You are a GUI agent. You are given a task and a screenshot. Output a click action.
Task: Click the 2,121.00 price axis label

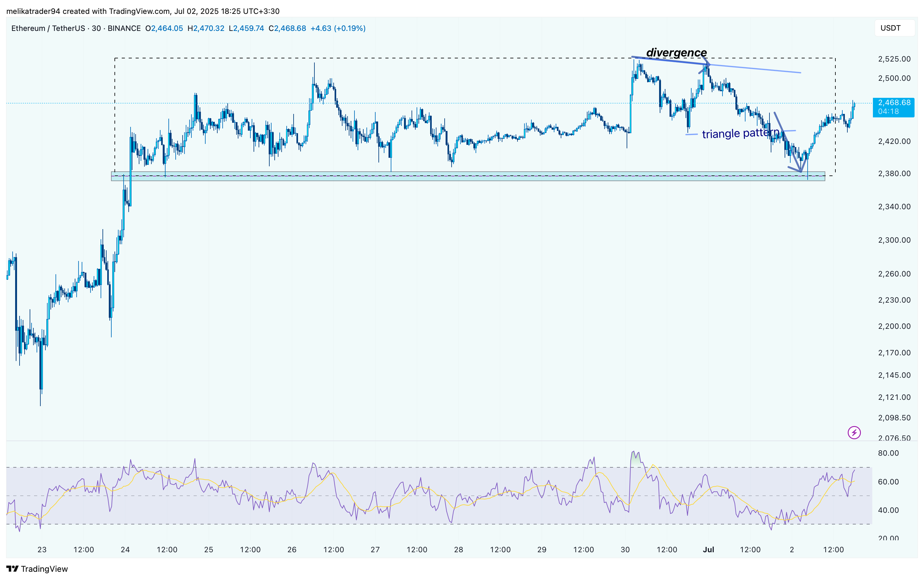tap(894, 397)
